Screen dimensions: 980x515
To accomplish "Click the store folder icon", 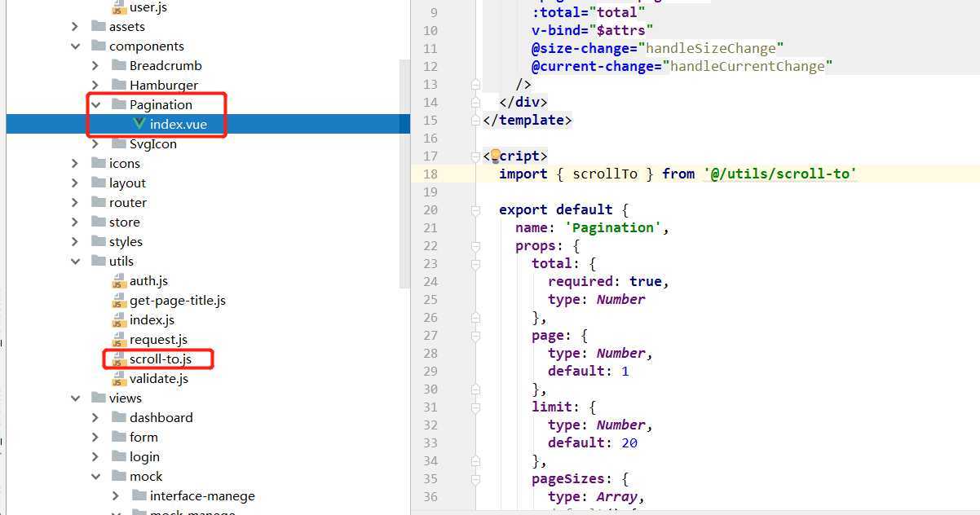I will tap(98, 222).
